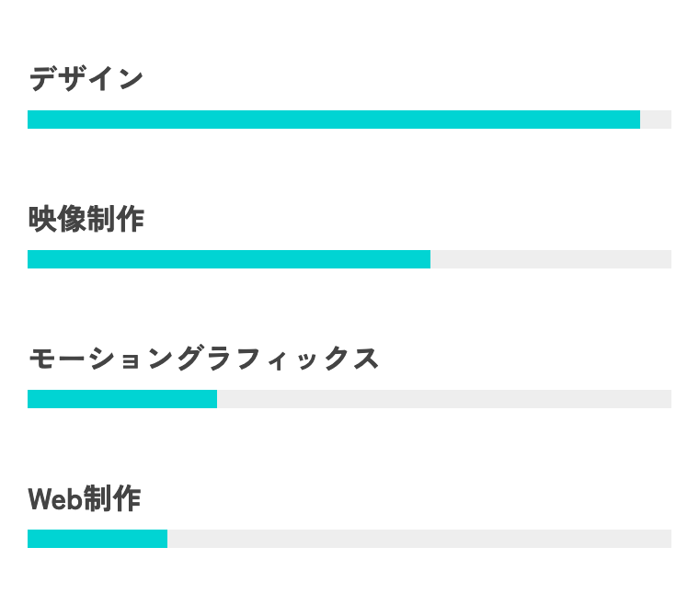Click the gray unfilled track of モーショングラフィックス bar

coord(443,399)
